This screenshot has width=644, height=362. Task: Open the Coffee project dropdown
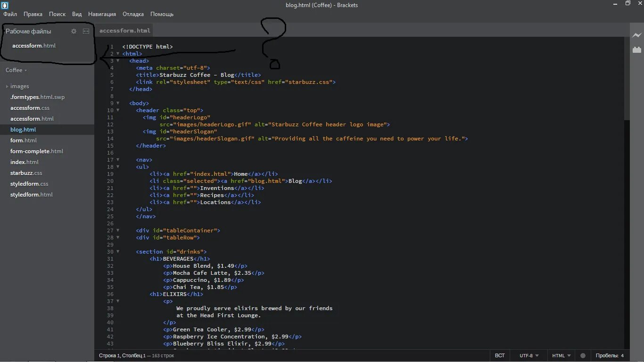[17, 70]
